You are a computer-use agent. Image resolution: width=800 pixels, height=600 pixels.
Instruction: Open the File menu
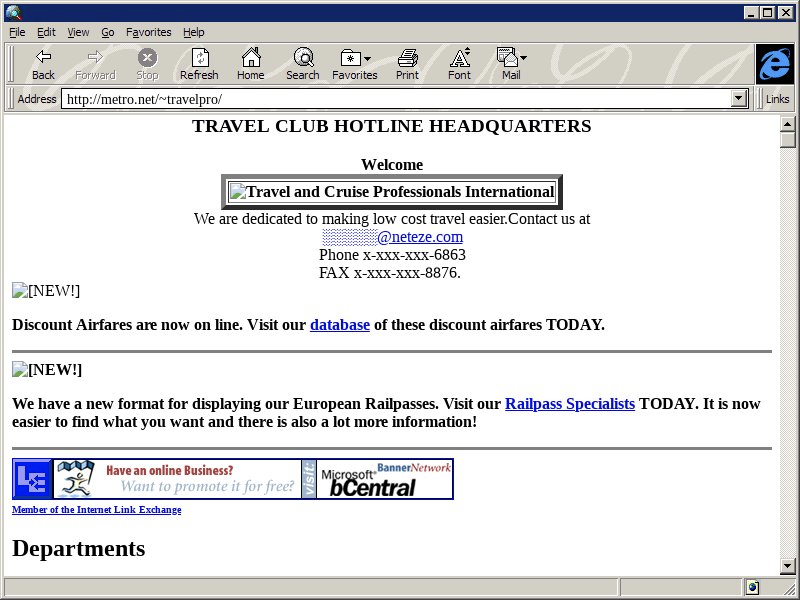pyautogui.click(x=17, y=32)
